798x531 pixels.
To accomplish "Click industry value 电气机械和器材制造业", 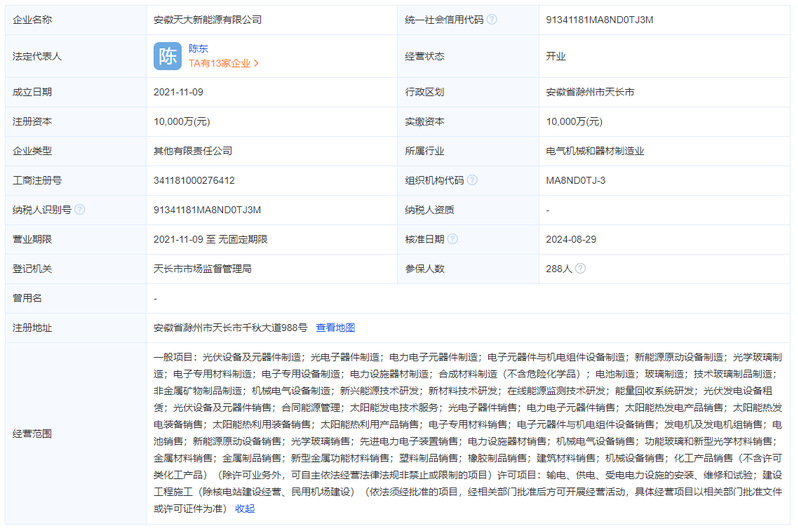I will (x=594, y=151).
